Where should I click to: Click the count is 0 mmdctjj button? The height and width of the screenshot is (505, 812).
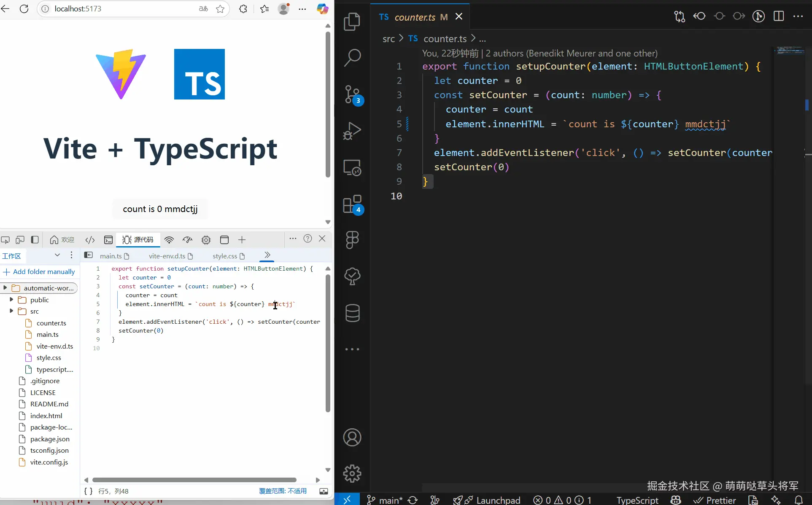coord(160,209)
